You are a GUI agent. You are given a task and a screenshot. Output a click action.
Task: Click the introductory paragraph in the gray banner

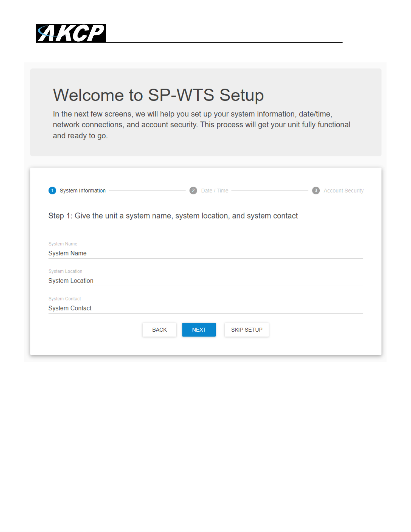tap(201, 125)
